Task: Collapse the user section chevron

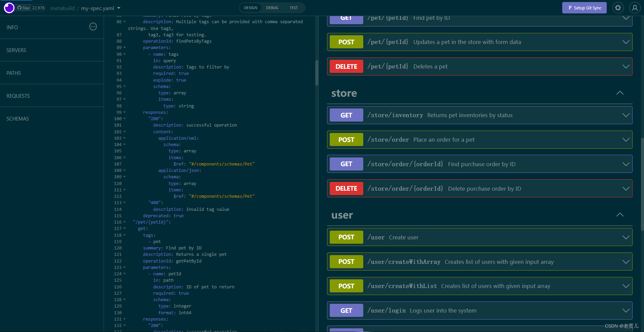Action: (x=620, y=215)
